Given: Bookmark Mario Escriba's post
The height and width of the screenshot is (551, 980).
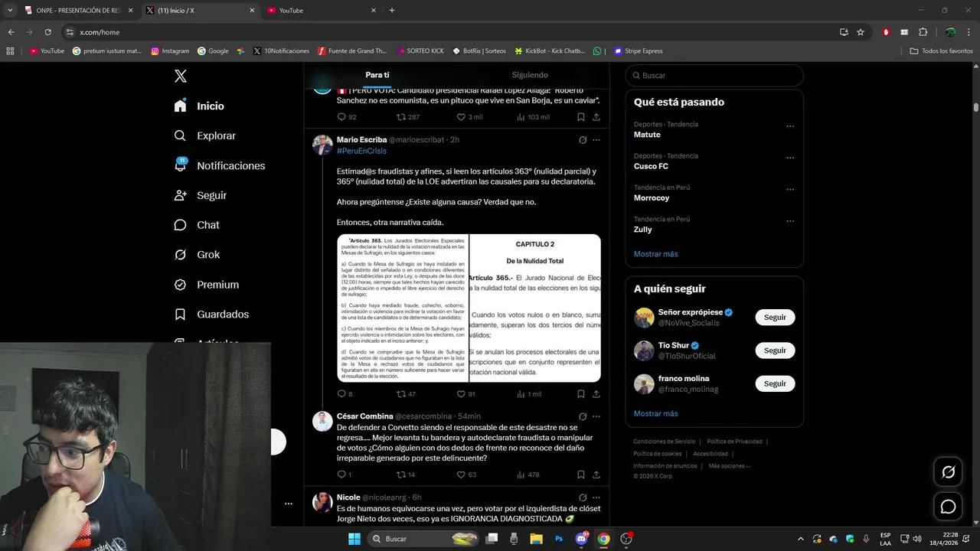Looking at the screenshot, I should tap(581, 394).
